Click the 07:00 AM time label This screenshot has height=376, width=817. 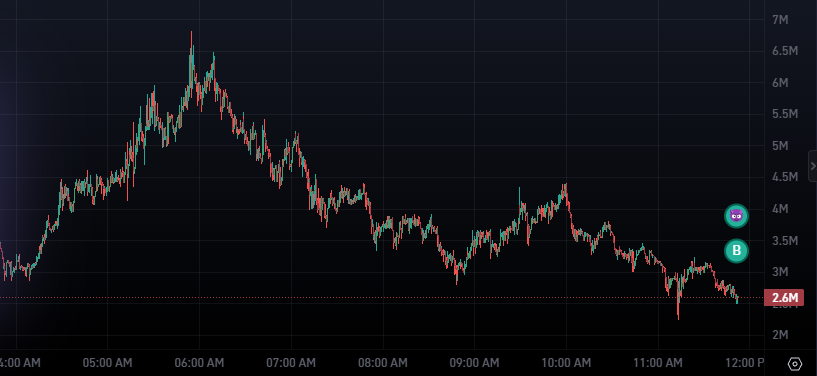click(291, 362)
